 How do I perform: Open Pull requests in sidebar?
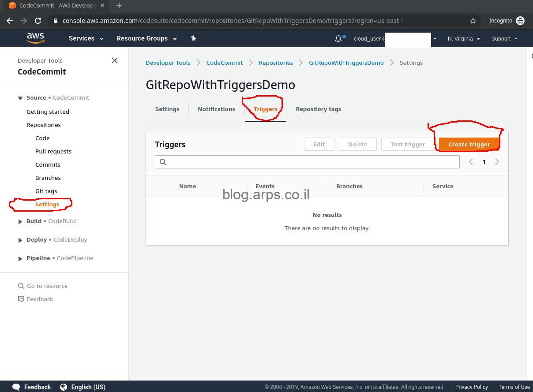click(x=53, y=151)
